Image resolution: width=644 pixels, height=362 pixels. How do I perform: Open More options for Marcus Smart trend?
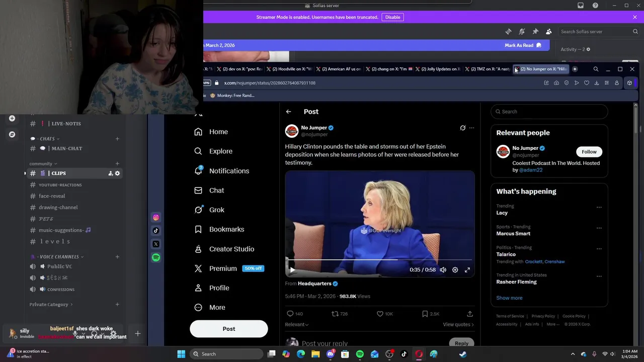pyautogui.click(x=599, y=228)
